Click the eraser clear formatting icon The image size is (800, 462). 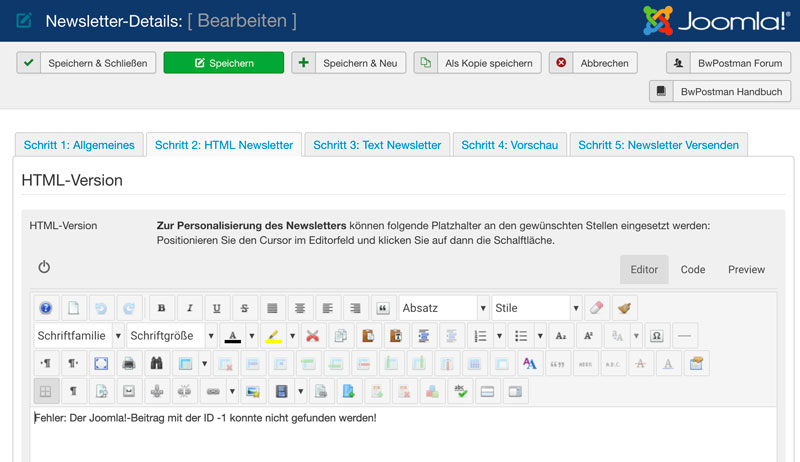(x=597, y=308)
